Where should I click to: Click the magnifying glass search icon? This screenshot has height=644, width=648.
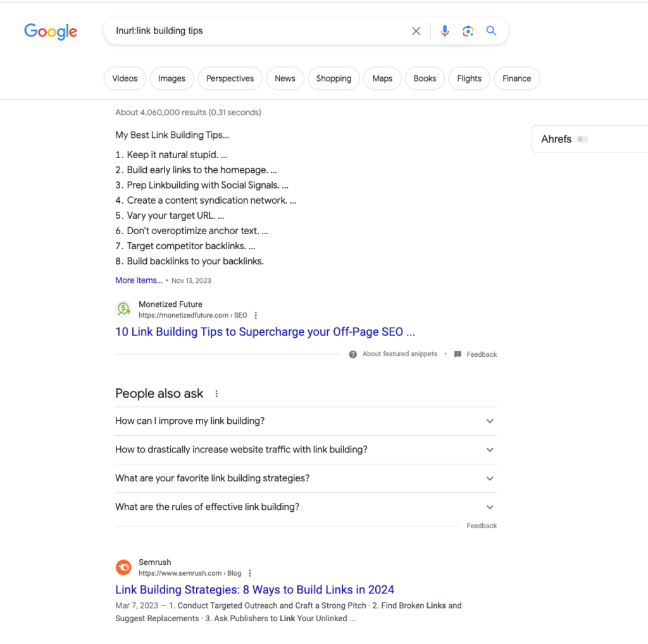pyautogui.click(x=491, y=30)
